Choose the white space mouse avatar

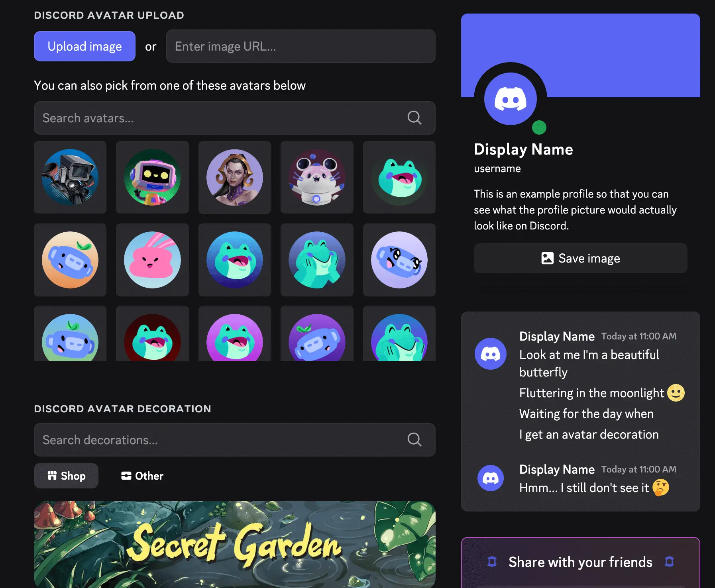coord(317,177)
